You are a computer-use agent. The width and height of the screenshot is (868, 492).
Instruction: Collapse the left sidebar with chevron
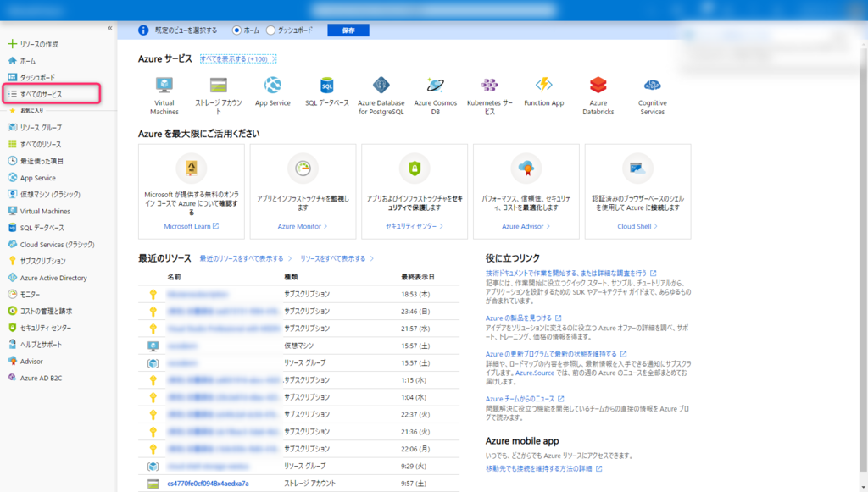click(109, 28)
